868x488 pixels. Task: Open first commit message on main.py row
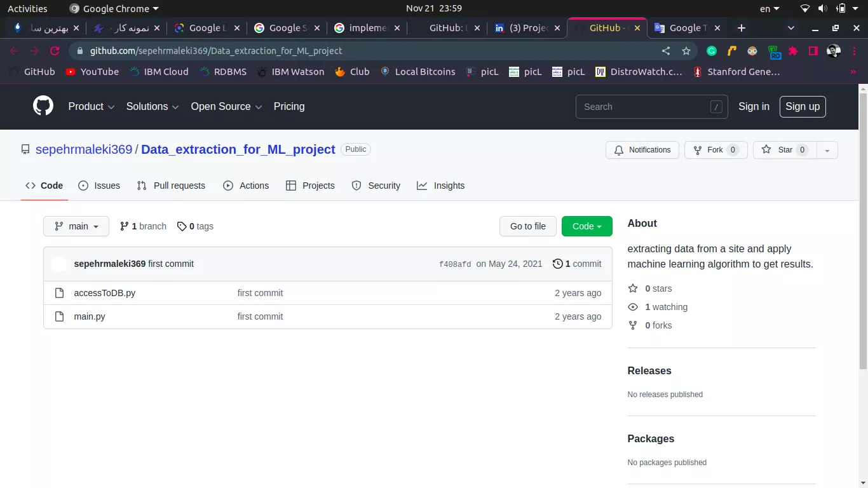pyautogui.click(x=260, y=316)
